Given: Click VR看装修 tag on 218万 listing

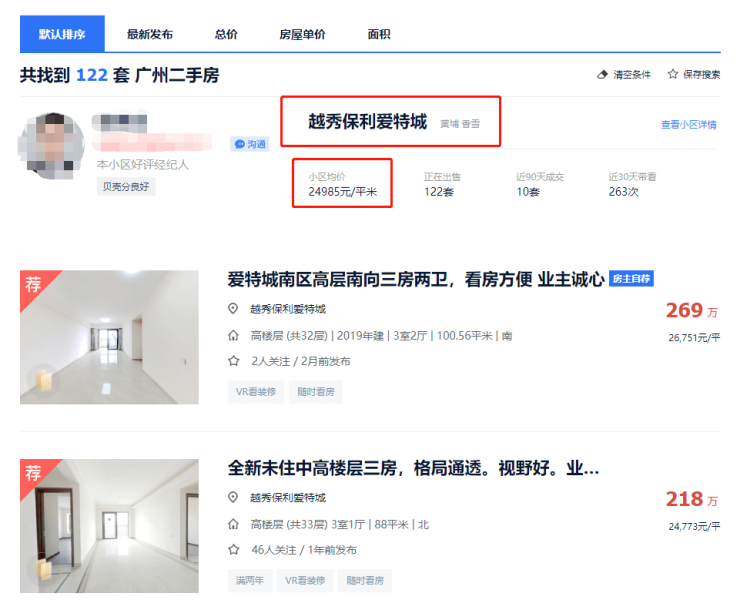Looking at the screenshot, I should (305, 581).
